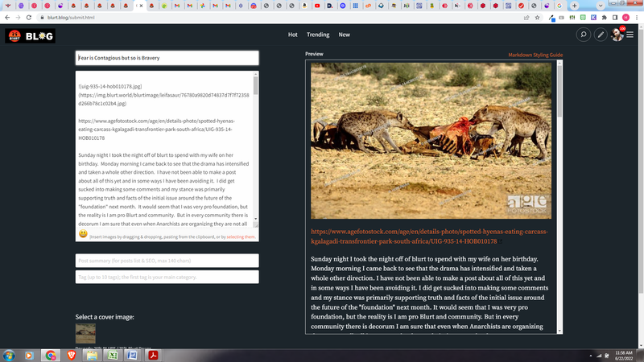
Task: Click the hyena image in preview pane
Action: click(x=431, y=141)
